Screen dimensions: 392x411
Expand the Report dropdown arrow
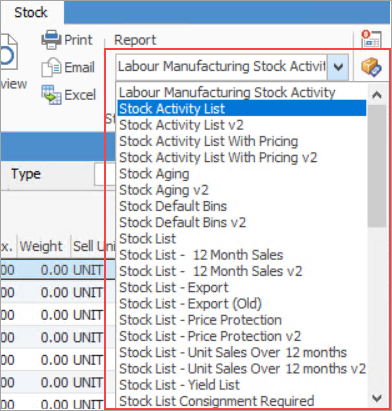(338, 67)
